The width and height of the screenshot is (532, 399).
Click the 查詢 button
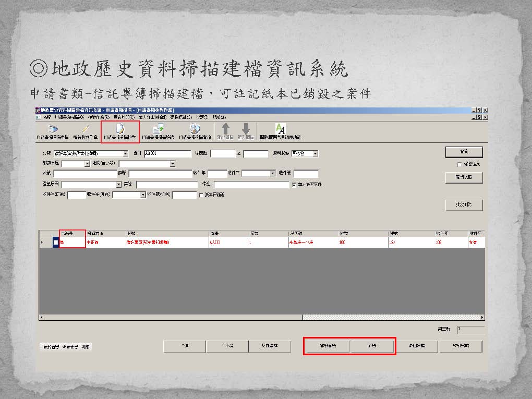click(x=464, y=152)
